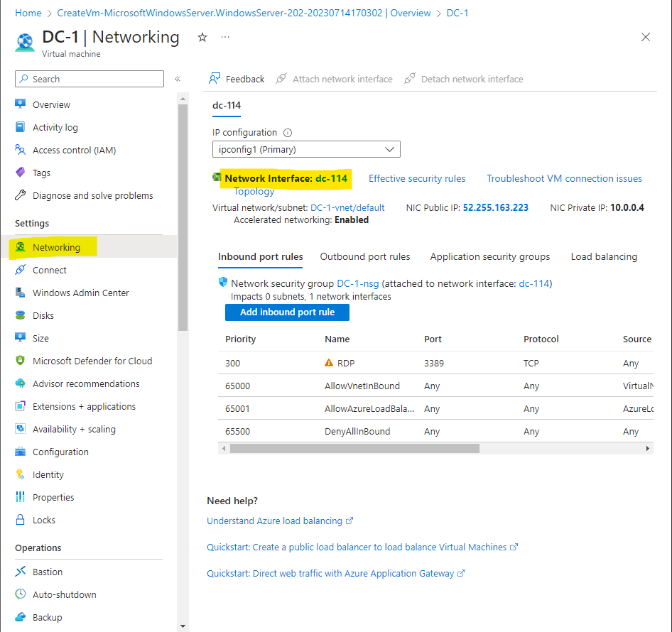Open the Load balancing tab
Viewport: 672px width, 632px height.
(604, 256)
